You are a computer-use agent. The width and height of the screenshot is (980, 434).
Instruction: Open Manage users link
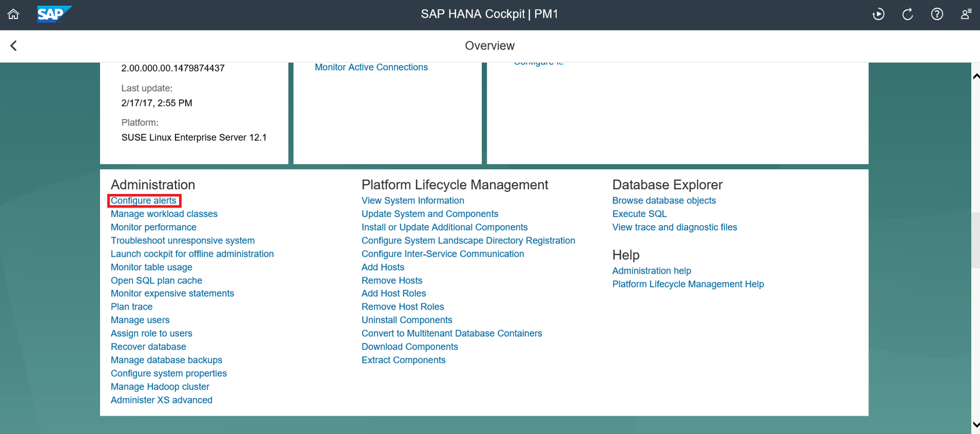140,320
